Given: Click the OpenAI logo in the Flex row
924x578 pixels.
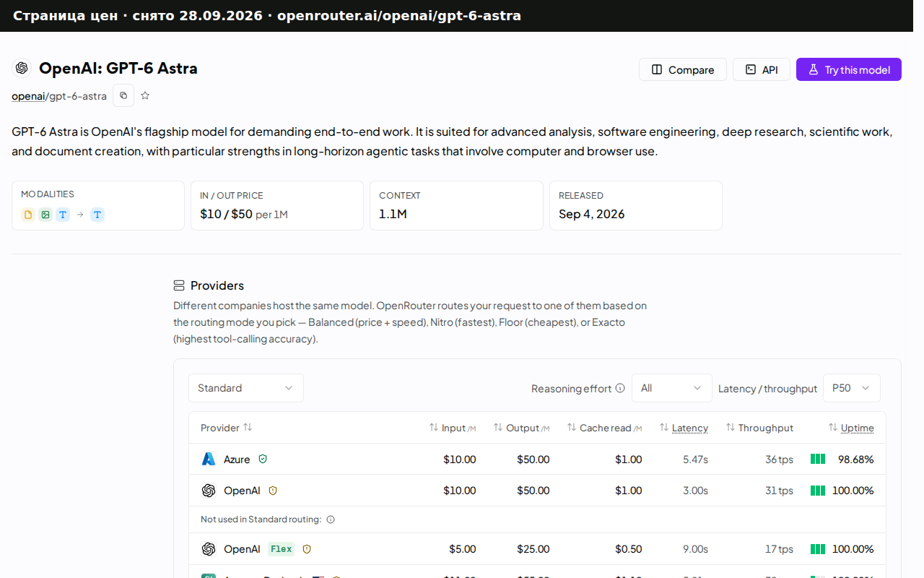Looking at the screenshot, I should [209, 549].
